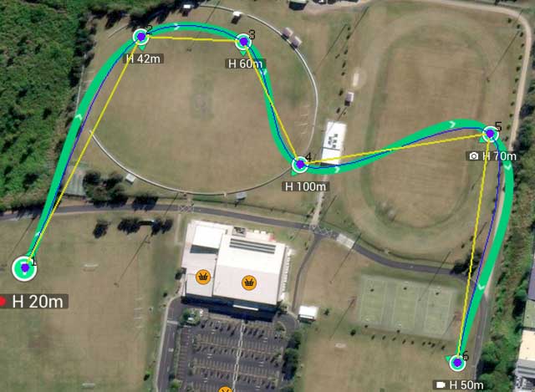Viewport: 535px width, 392px height.
Task: Open the H 60m altitude label
Action: 245,64
